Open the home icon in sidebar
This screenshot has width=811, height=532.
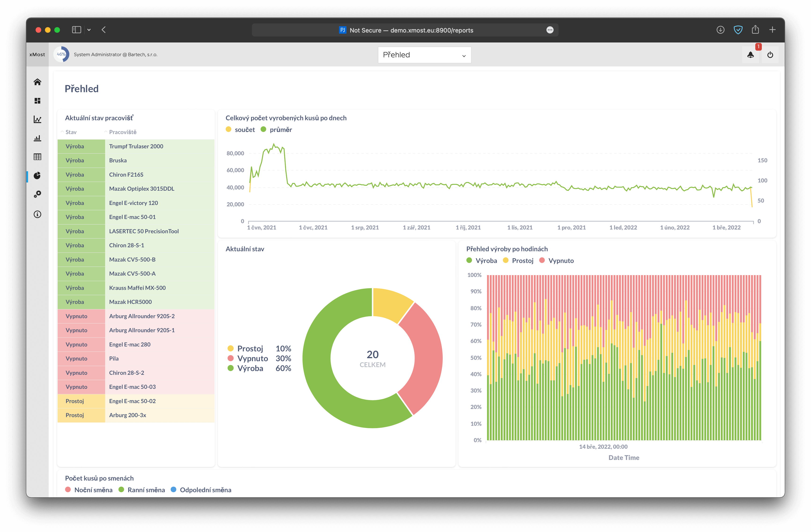(x=37, y=82)
